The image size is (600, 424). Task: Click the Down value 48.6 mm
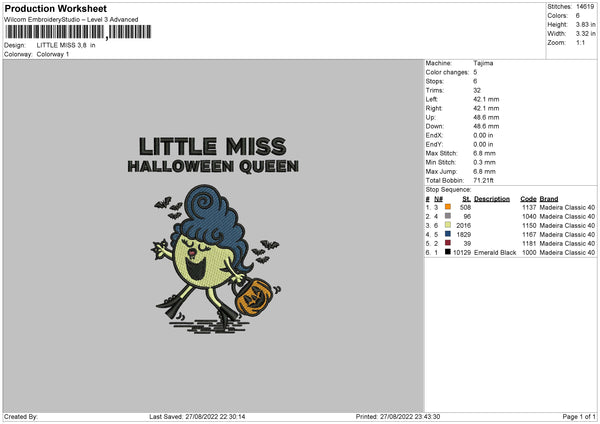[x=486, y=126]
